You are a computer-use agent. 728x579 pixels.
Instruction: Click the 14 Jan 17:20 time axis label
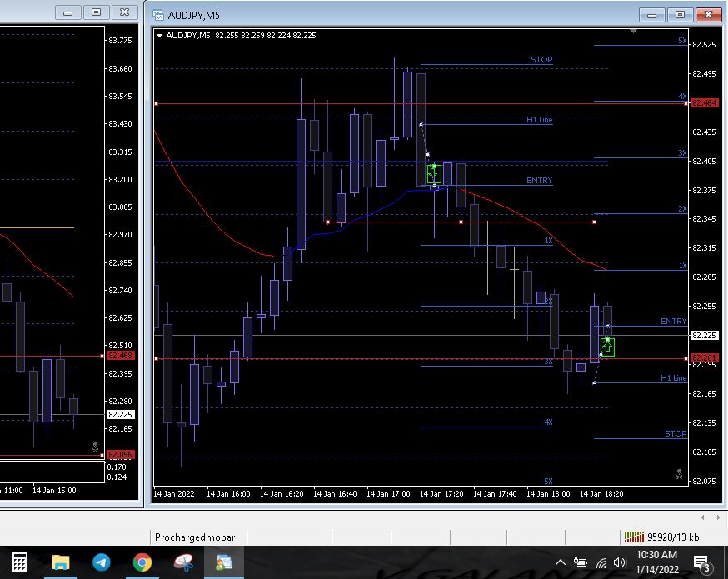point(441,493)
